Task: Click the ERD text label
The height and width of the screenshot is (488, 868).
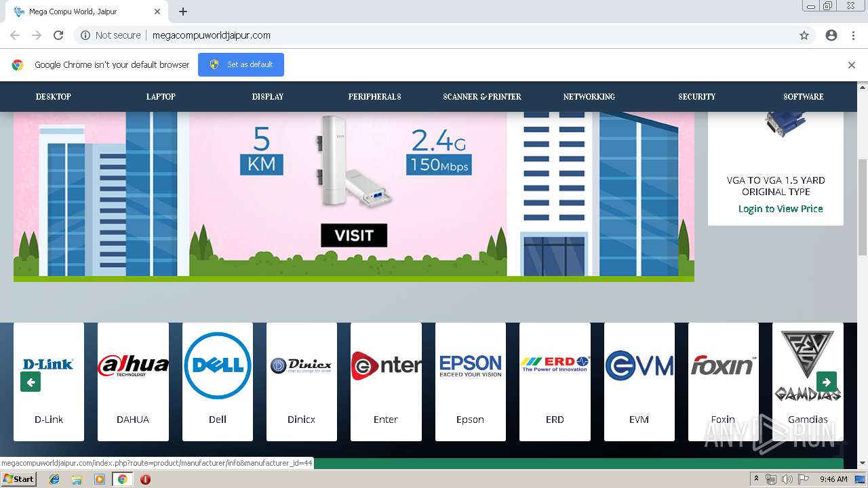Action: coord(555,420)
